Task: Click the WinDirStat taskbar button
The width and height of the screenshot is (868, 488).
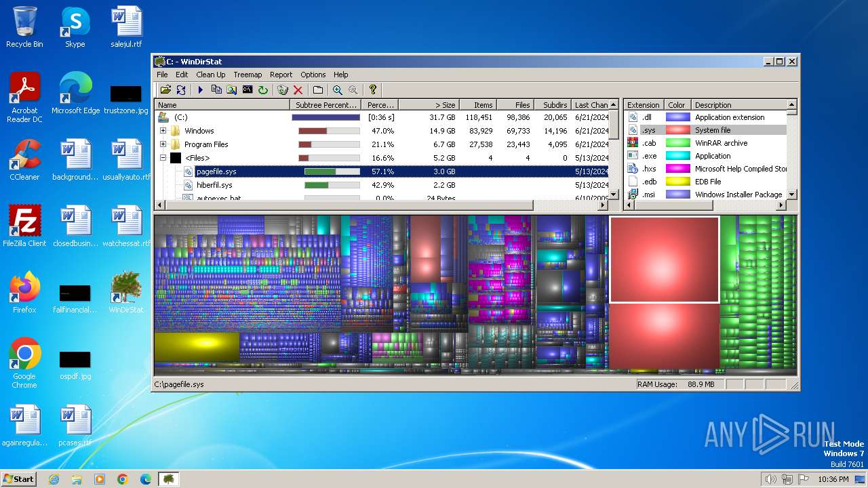Action: [168, 479]
